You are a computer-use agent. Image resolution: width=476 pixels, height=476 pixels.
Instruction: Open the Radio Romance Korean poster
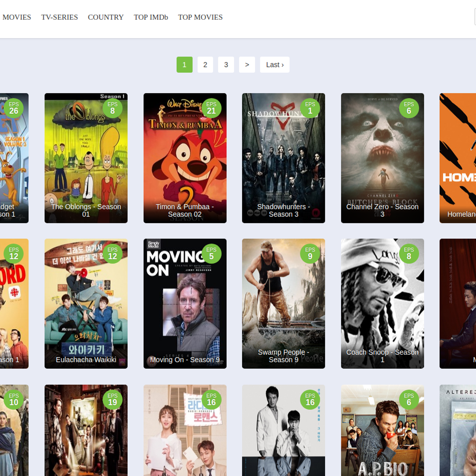coord(185,430)
